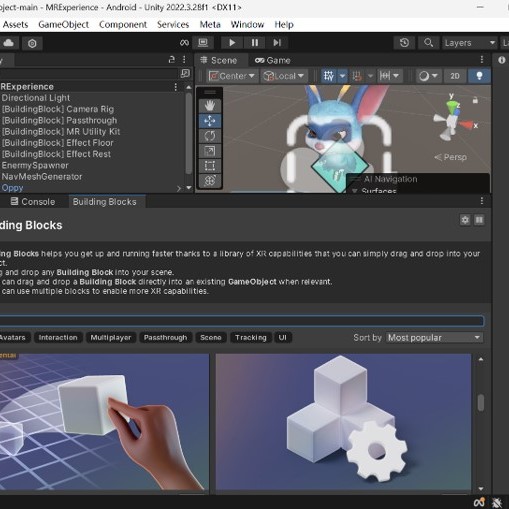The image size is (509, 509).
Task: Open the snap increment dropdown
Action: point(389,76)
